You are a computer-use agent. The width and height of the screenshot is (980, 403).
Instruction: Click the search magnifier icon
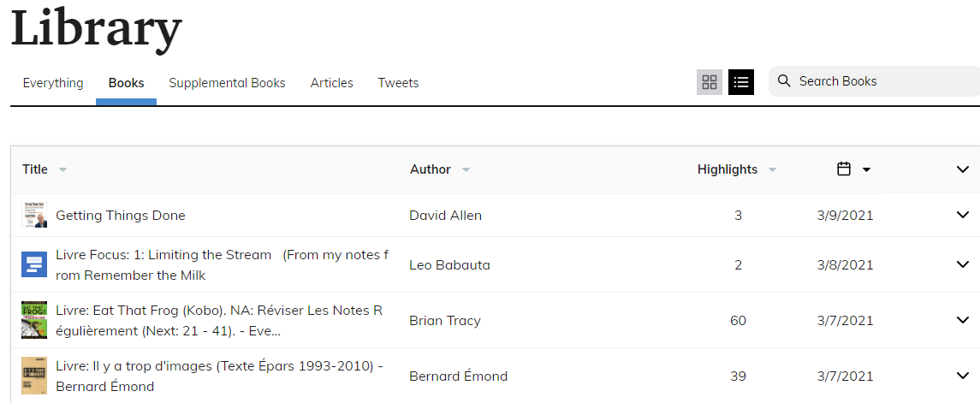(x=784, y=81)
